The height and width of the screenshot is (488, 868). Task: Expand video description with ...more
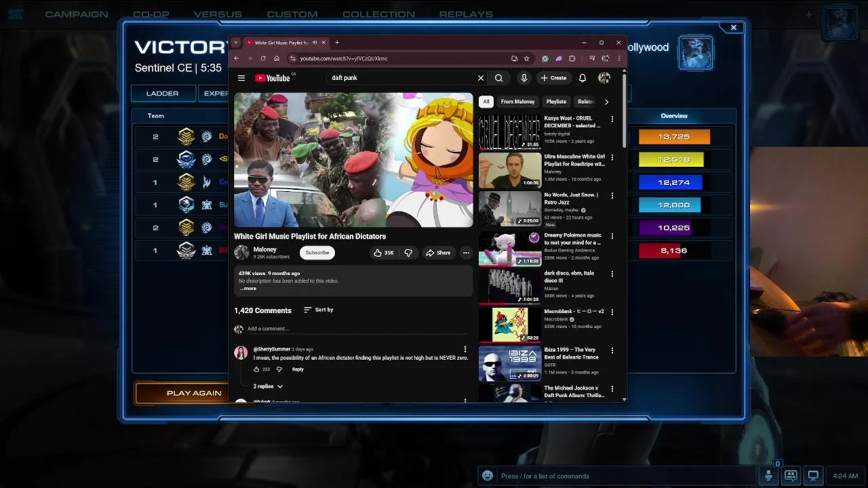(248, 289)
